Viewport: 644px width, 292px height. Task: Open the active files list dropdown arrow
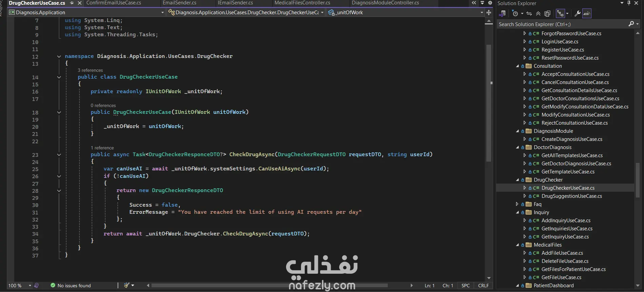pyautogui.click(x=482, y=3)
